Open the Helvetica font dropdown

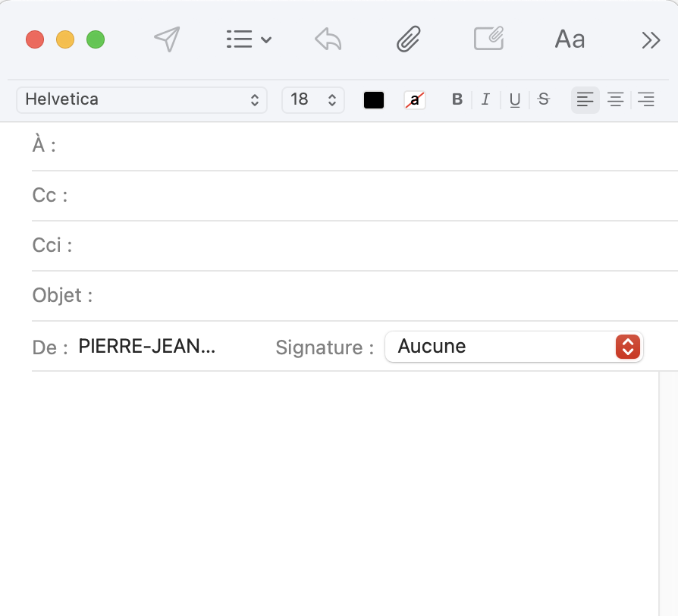click(x=142, y=99)
